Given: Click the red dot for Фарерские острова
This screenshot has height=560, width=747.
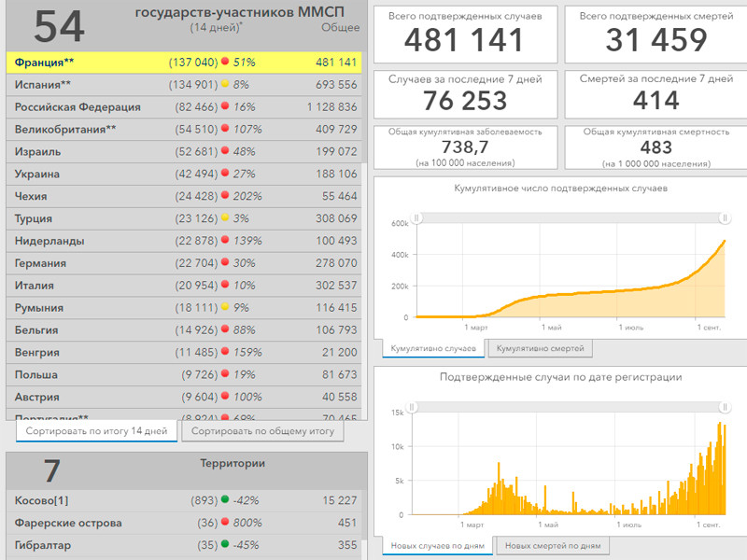Looking at the screenshot, I should (x=225, y=523).
